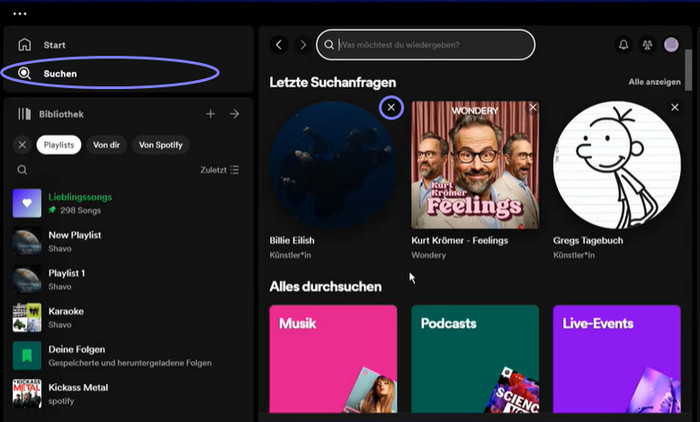The height and width of the screenshot is (422, 700).
Task: Click the library search magnifier icon
Action: 22,170
